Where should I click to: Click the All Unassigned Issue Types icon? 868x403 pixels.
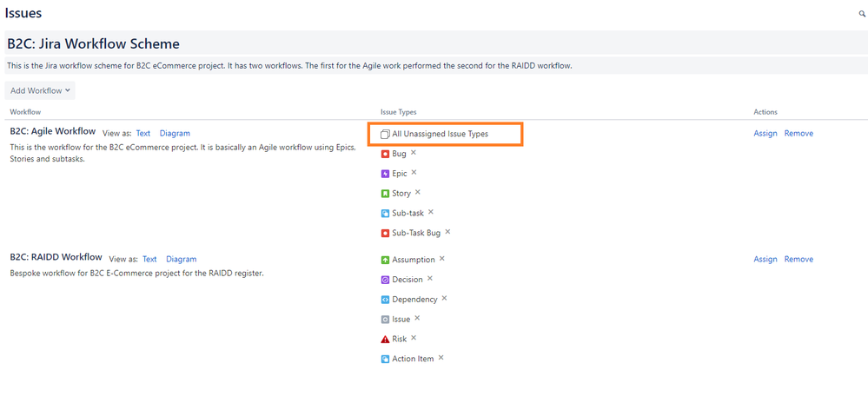pos(385,134)
